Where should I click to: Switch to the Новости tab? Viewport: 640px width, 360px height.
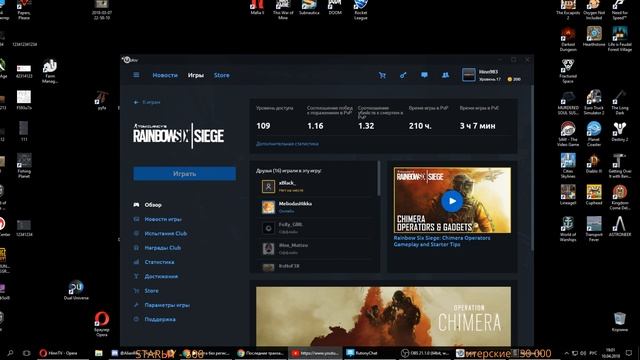165,75
